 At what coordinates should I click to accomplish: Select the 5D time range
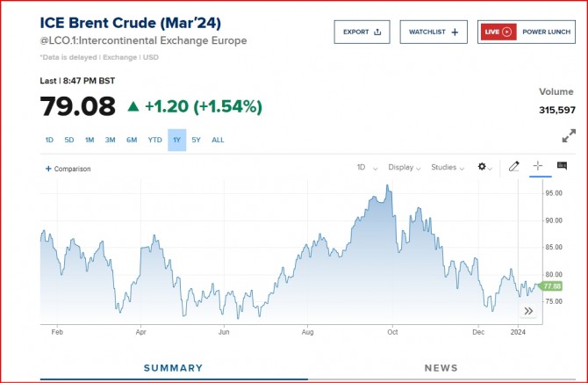pos(69,140)
